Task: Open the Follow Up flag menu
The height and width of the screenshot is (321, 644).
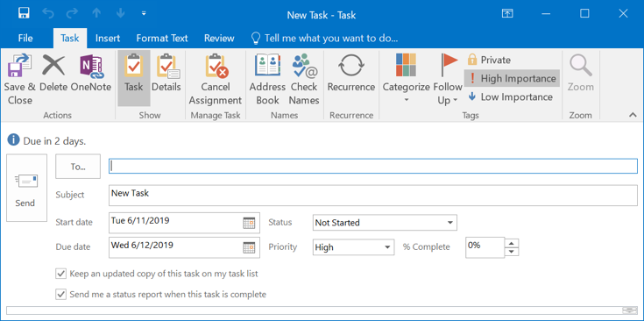Action: (448, 80)
